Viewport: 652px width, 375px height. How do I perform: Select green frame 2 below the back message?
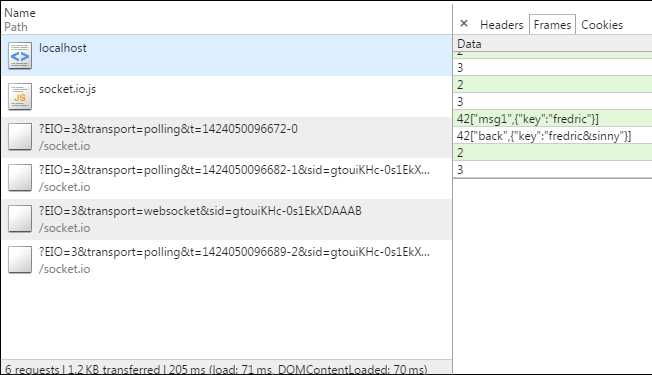[553, 153]
